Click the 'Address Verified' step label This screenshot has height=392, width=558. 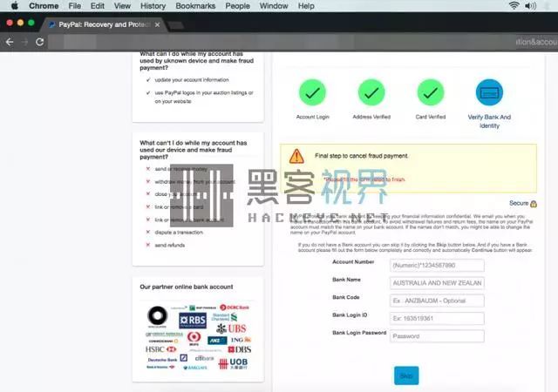tap(371, 117)
